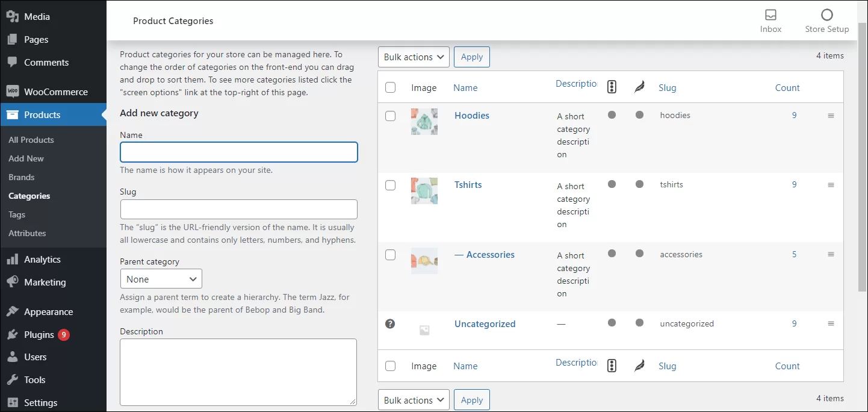Click the drag handle next to Hoodies count
Image resolution: width=868 pixels, height=412 pixels.
pyautogui.click(x=831, y=115)
